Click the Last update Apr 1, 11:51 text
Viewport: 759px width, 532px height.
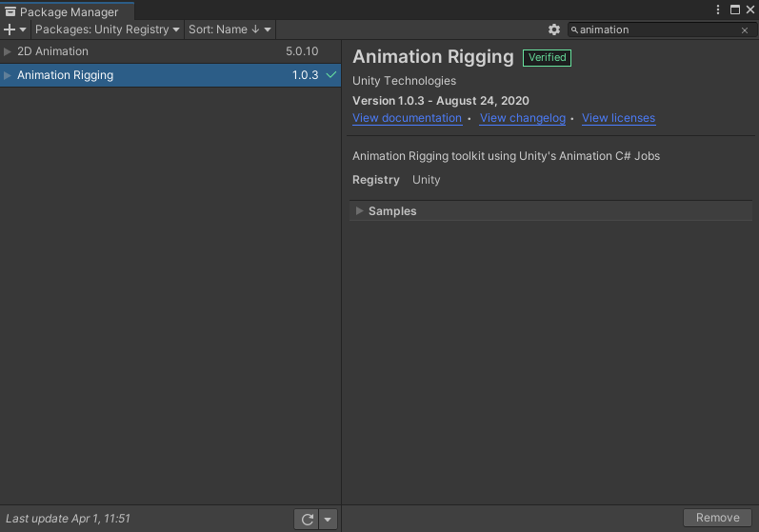[68, 519]
